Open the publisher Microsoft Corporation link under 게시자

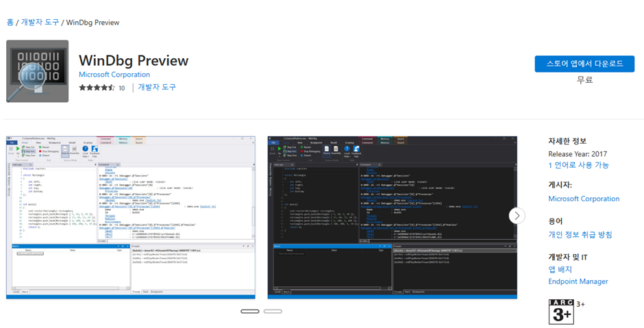[584, 199]
